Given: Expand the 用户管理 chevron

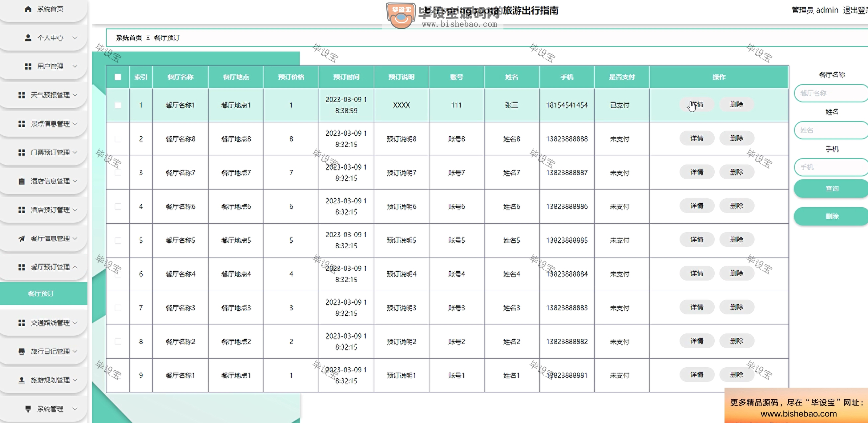Looking at the screenshot, I should click(x=75, y=66).
